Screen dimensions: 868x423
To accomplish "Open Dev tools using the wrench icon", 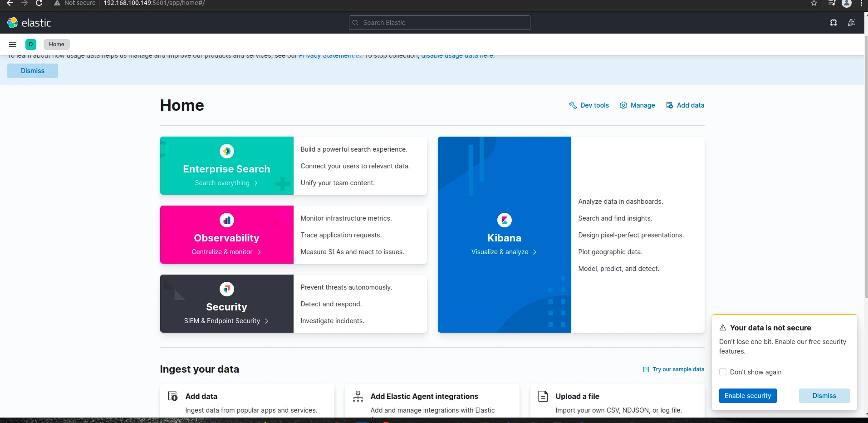I will tap(573, 105).
